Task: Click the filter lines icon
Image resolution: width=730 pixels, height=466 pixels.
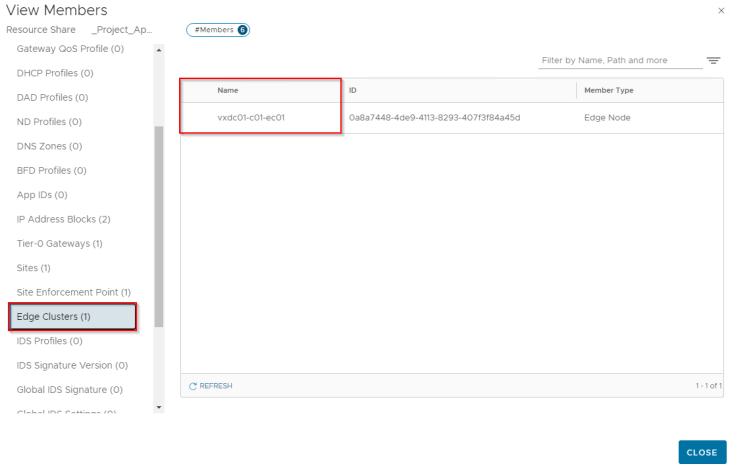Action: (x=713, y=61)
